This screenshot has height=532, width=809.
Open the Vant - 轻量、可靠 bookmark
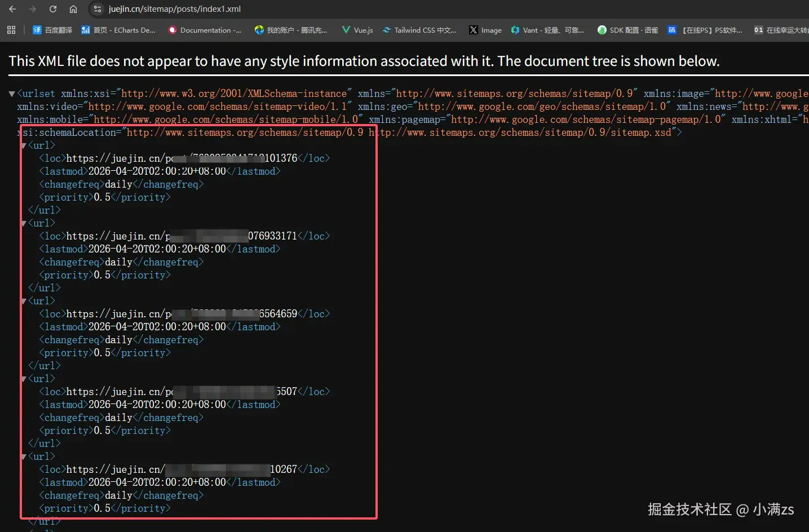[547, 30]
